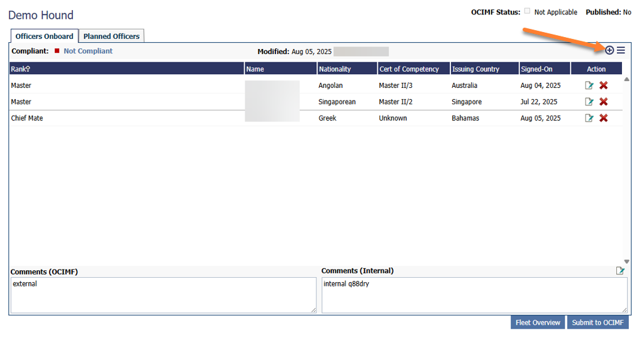This screenshot has height=338, width=644.
Task: Switch to Planned Officers tab
Action: pyautogui.click(x=111, y=36)
